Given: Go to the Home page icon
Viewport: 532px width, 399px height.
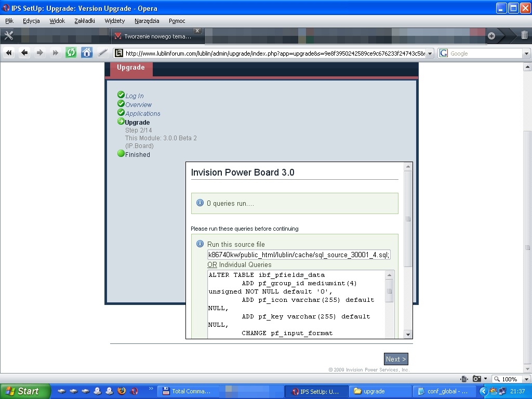Looking at the screenshot, I should pos(87,53).
